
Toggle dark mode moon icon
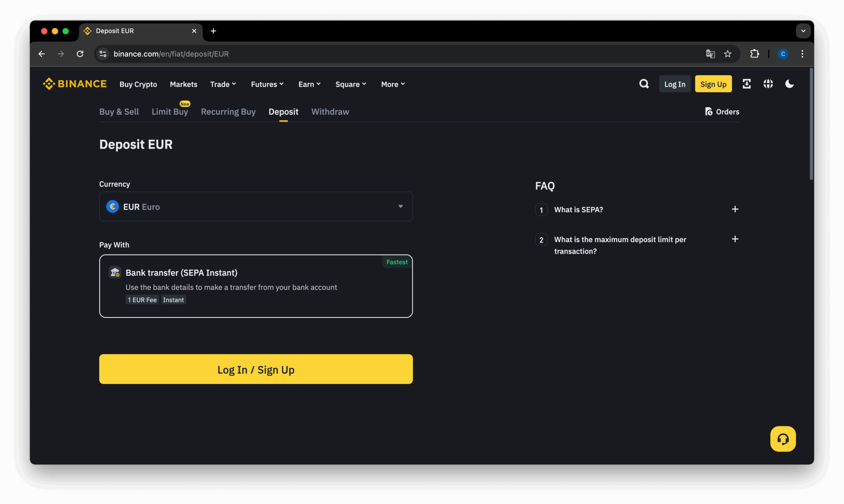[789, 84]
